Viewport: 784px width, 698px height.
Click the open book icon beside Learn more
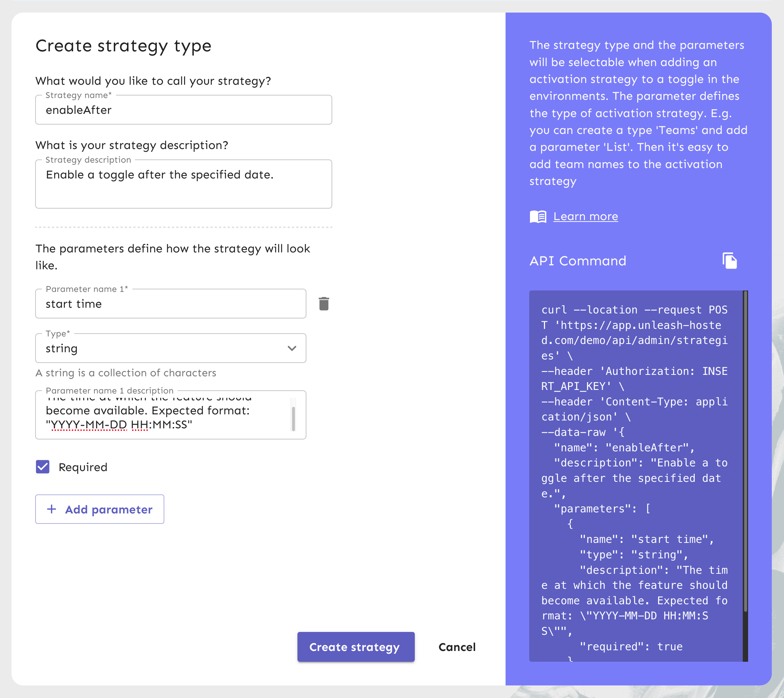click(x=538, y=217)
